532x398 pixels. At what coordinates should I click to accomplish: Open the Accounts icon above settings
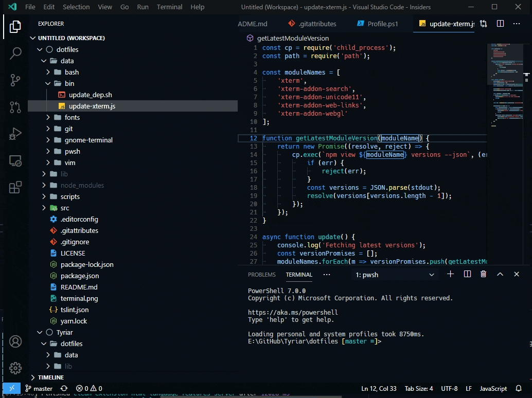coord(15,341)
